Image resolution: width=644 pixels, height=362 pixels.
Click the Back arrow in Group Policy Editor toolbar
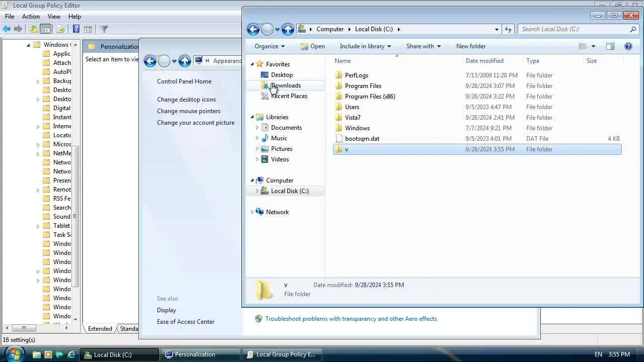7,29
